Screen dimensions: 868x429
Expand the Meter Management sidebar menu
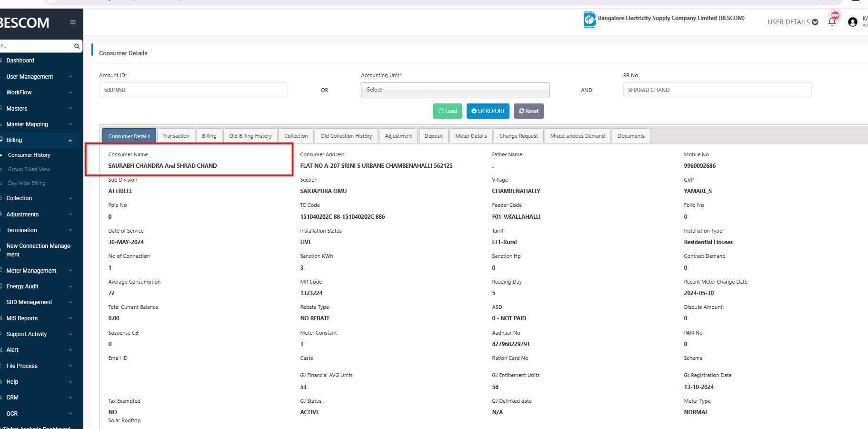click(39, 271)
